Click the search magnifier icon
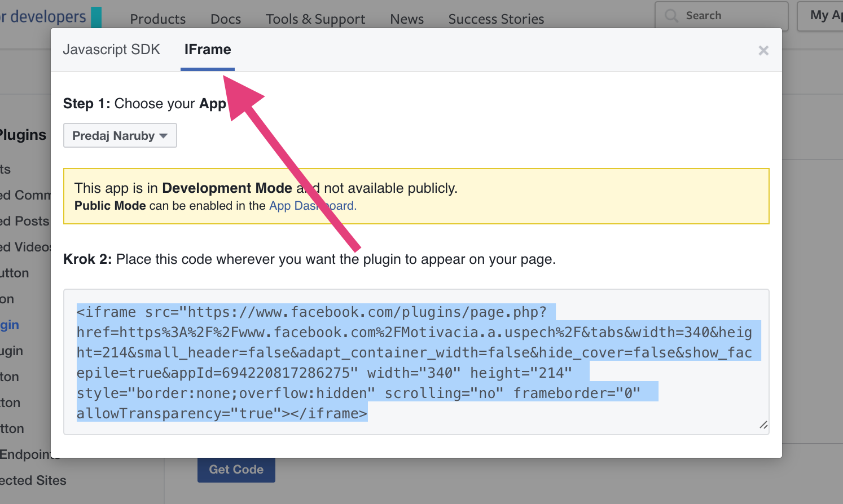843x504 pixels. click(671, 16)
